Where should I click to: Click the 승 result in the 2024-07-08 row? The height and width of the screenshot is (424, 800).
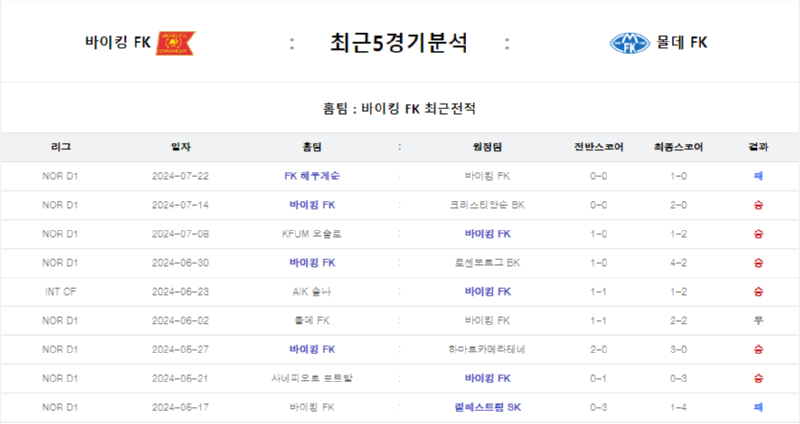pyautogui.click(x=758, y=234)
